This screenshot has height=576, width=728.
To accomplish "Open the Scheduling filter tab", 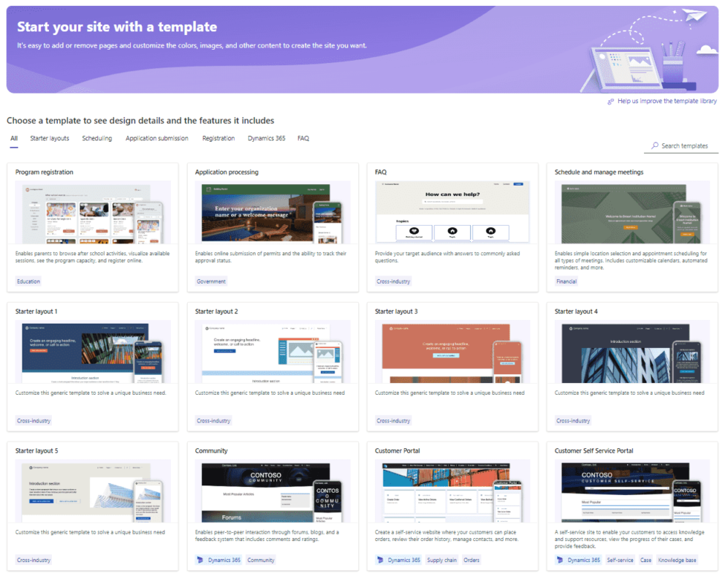I will (97, 138).
